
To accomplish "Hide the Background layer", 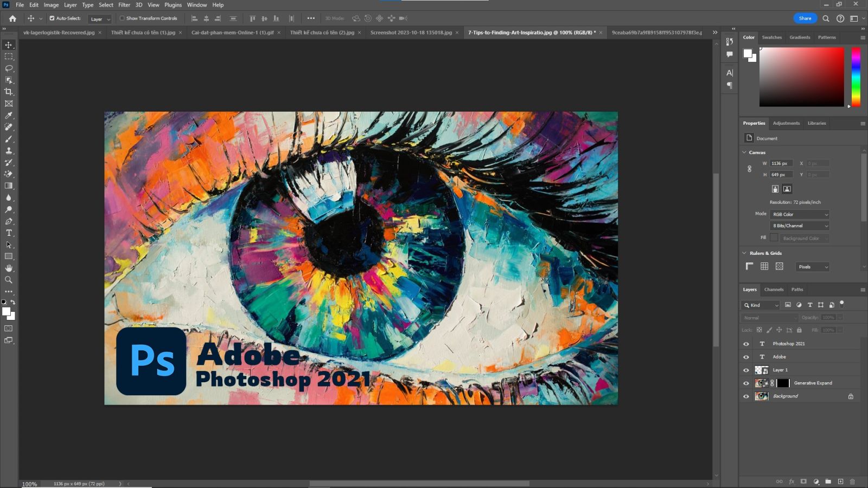I will click(746, 396).
